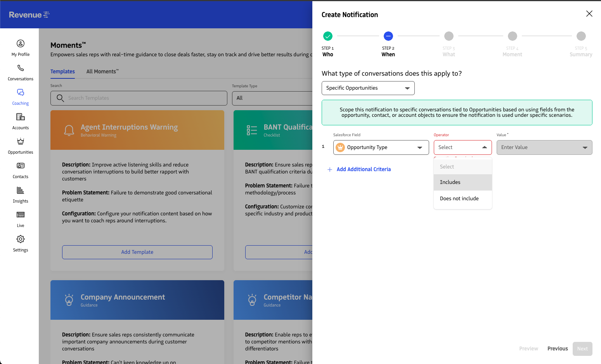Open Insights chart icon in sidebar

click(21, 190)
